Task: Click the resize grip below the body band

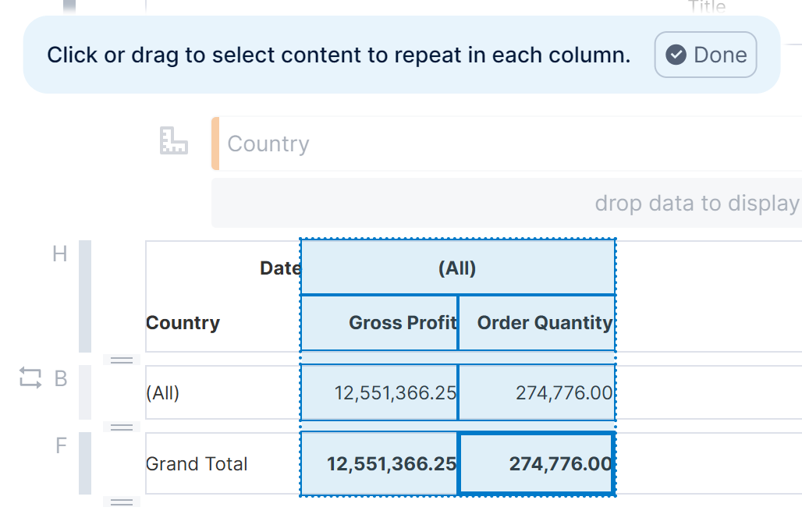Action: tap(122, 426)
